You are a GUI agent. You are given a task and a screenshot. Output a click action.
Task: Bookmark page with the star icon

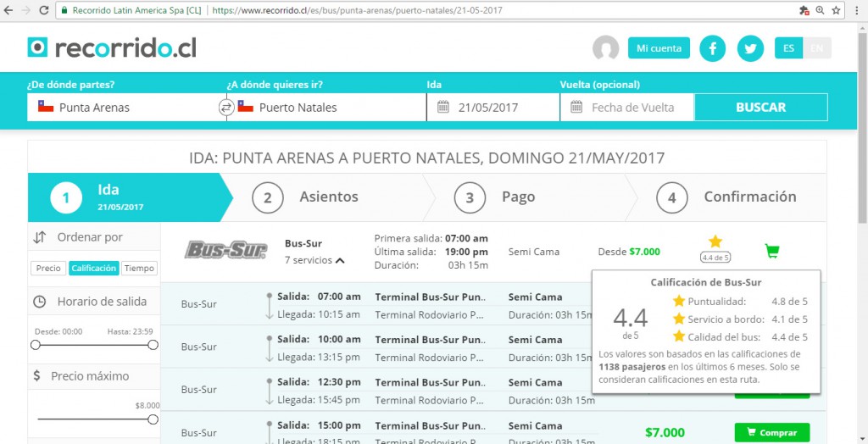coord(836,10)
